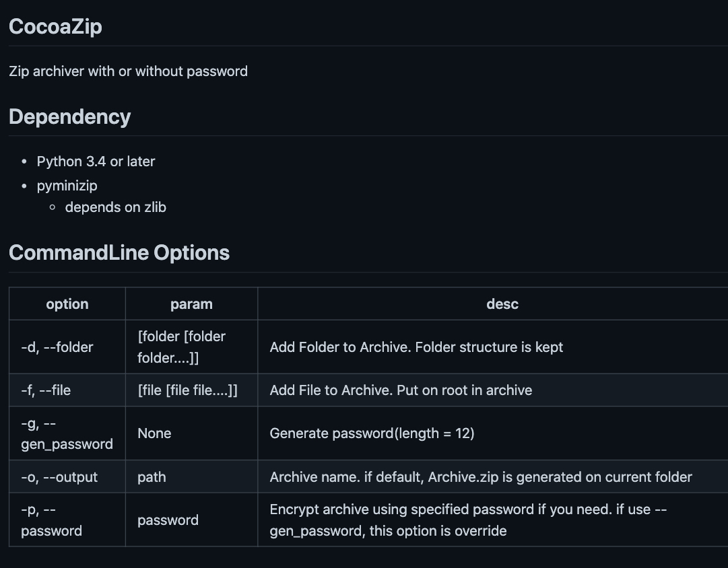
Task: Click the 'Add Folder to Archive' description cell
Action: [x=493, y=347]
